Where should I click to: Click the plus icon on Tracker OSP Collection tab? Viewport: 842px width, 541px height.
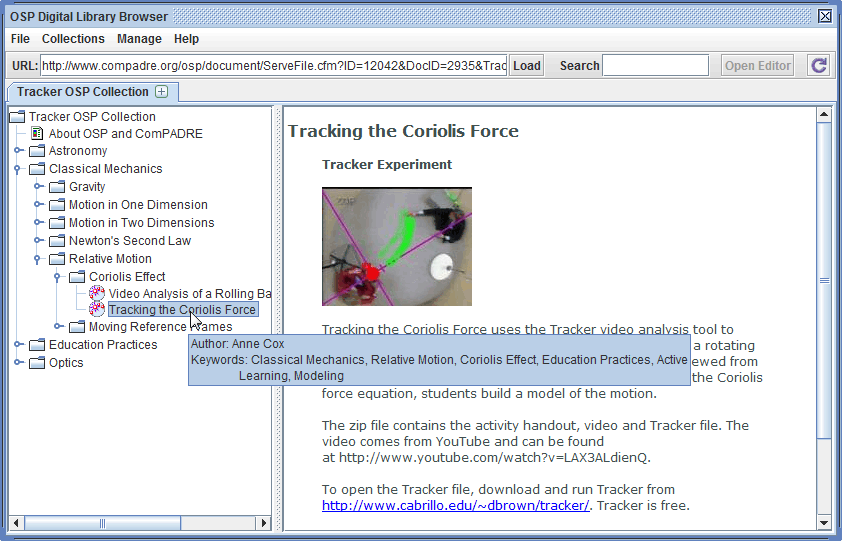(162, 92)
